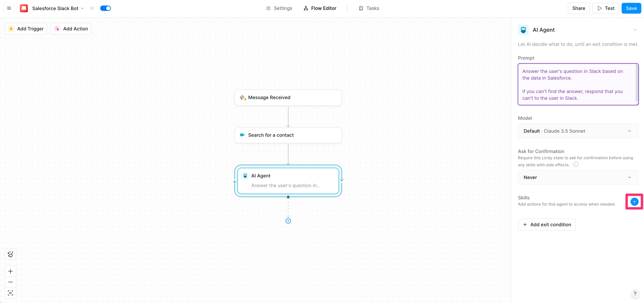Zoom in on the flow canvas
Viewport: 644px width, 303px height.
click(x=10, y=271)
